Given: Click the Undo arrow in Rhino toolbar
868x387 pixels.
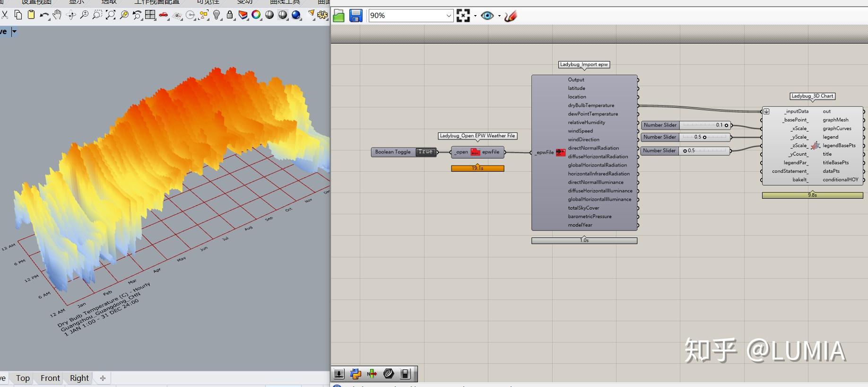Looking at the screenshot, I should [x=43, y=15].
